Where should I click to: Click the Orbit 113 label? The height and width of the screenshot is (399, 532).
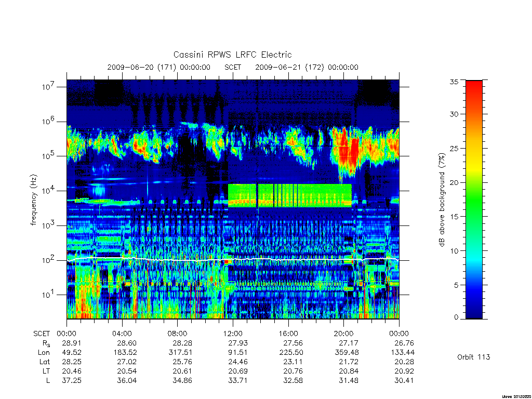coord(474,357)
